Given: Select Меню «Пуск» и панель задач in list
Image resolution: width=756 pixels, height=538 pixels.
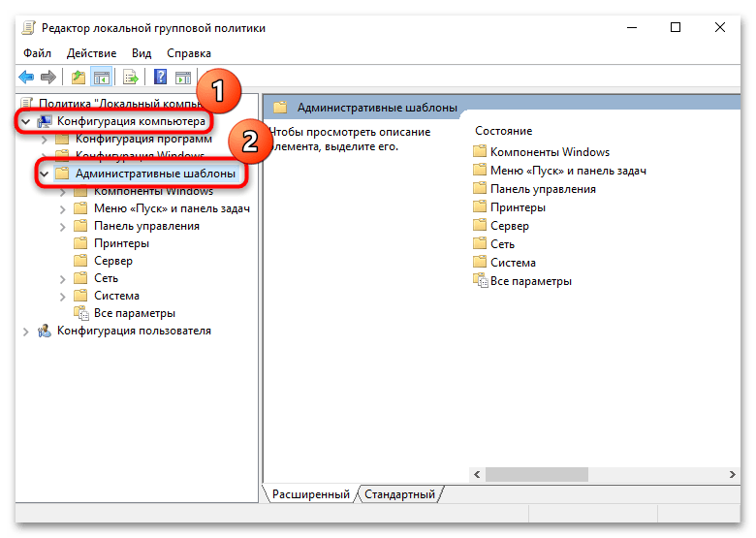Looking at the screenshot, I should tap(568, 171).
